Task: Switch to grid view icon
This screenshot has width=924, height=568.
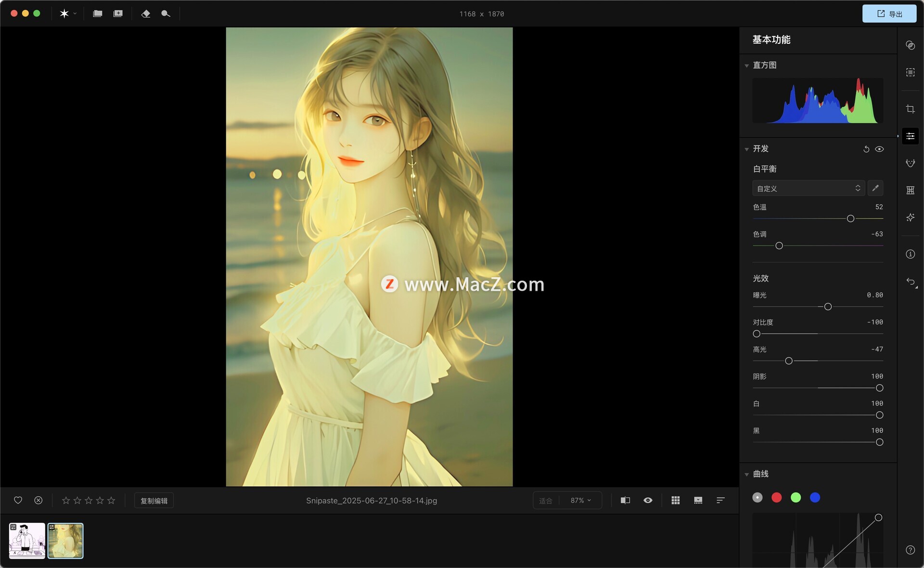Action: coord(676,500)
